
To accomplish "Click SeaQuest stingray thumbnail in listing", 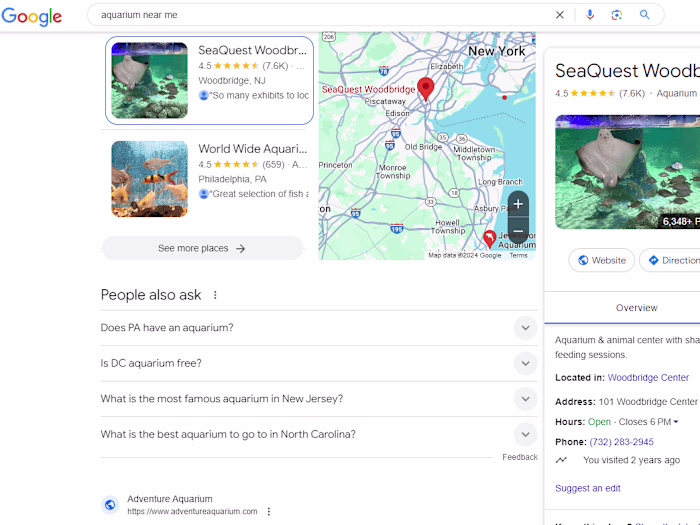I will click(x=150, y=80).
